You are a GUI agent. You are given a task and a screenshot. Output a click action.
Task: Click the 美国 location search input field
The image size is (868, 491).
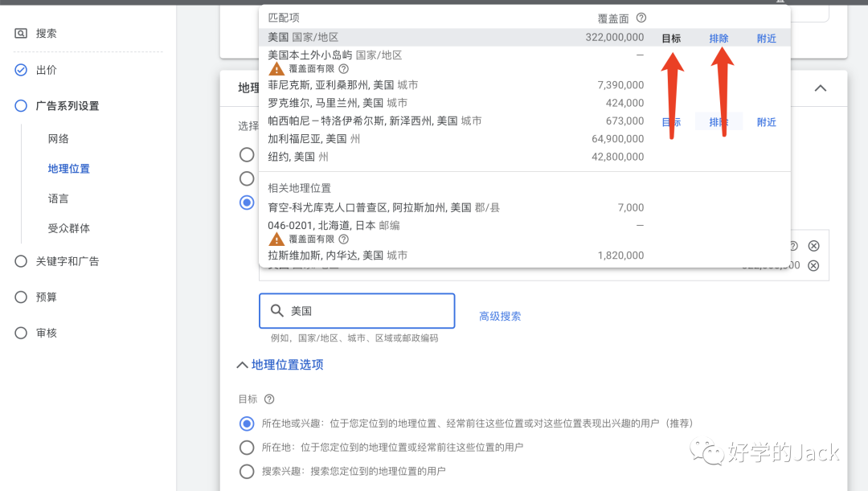pyautogui.click(x=357, y=310)
